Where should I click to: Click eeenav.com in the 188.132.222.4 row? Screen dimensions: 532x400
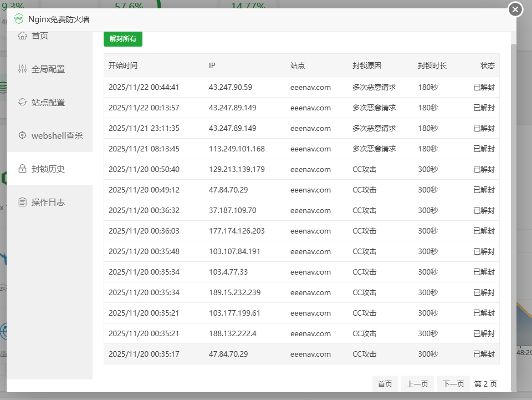pos(310,333)
